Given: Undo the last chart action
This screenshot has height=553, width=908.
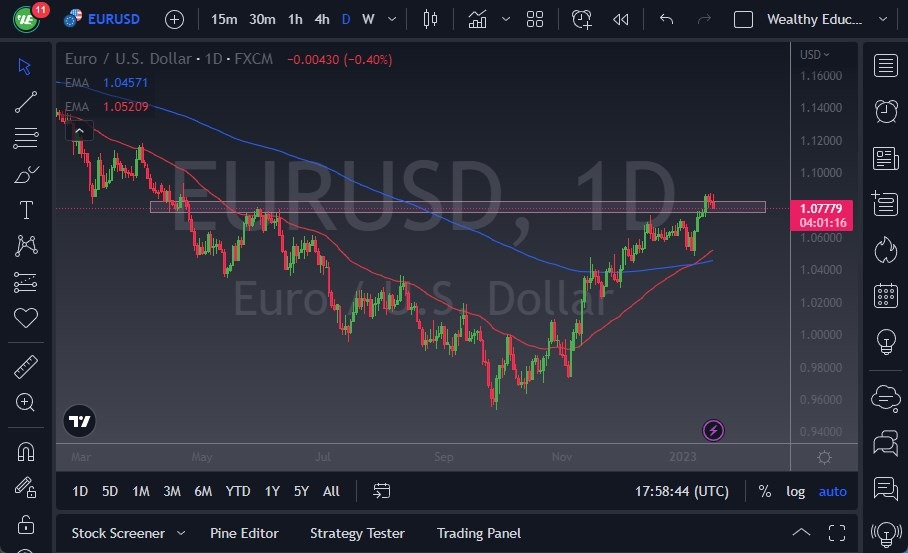Looking at the screenshot, I should 667,19.
